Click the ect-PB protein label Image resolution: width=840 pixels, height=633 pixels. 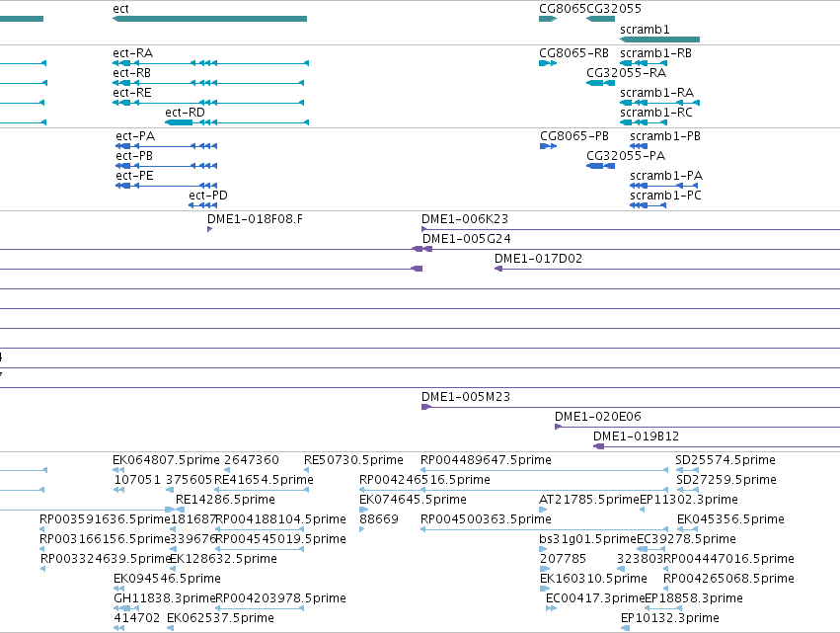coord(134,156)
